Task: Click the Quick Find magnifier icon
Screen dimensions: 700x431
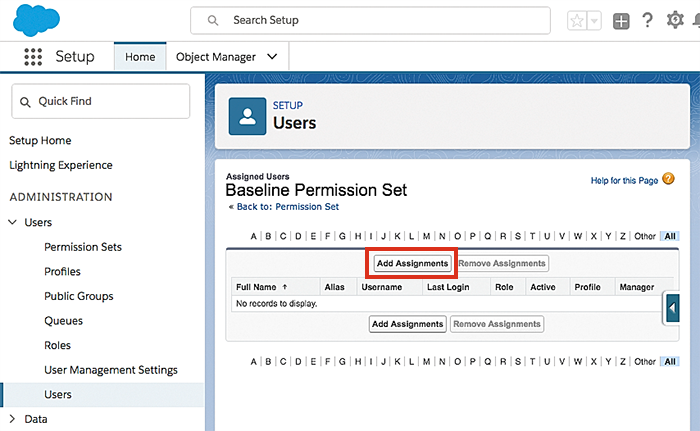Action: [x=25, y=102]
